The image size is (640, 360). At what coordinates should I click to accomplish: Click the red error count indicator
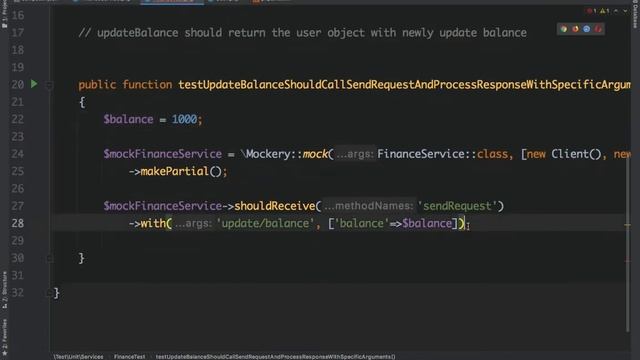pos(592,11)
